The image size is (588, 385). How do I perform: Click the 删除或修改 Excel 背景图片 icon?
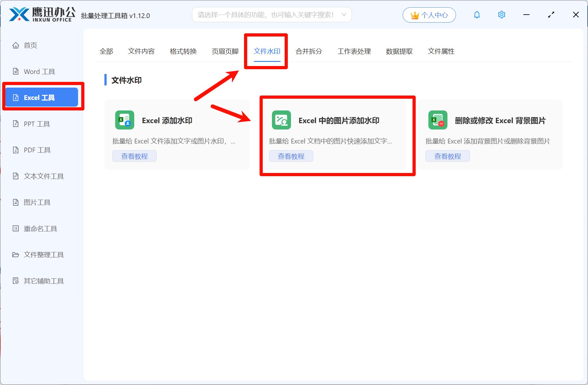tap(438, 120)
